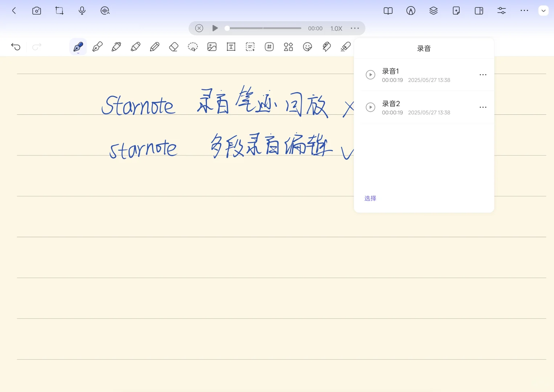Viewport: 554px width, 392px height.
Task: Collapse toolbar with the top-right down chevron
Action: [x=543, y=11]
